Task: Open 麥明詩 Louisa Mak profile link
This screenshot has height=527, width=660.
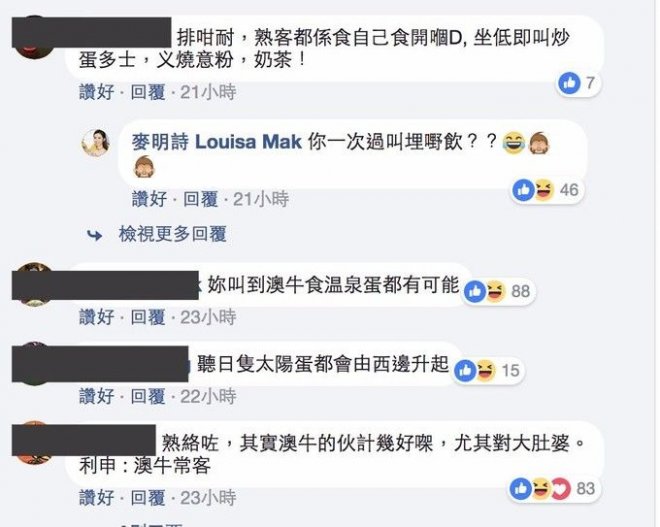Action: pos(216,142)
